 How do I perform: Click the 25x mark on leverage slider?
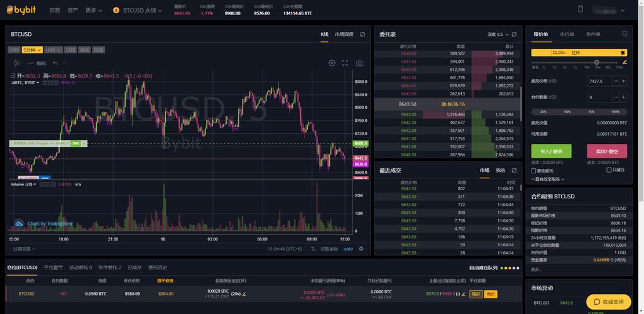click(x=596, y=67)
